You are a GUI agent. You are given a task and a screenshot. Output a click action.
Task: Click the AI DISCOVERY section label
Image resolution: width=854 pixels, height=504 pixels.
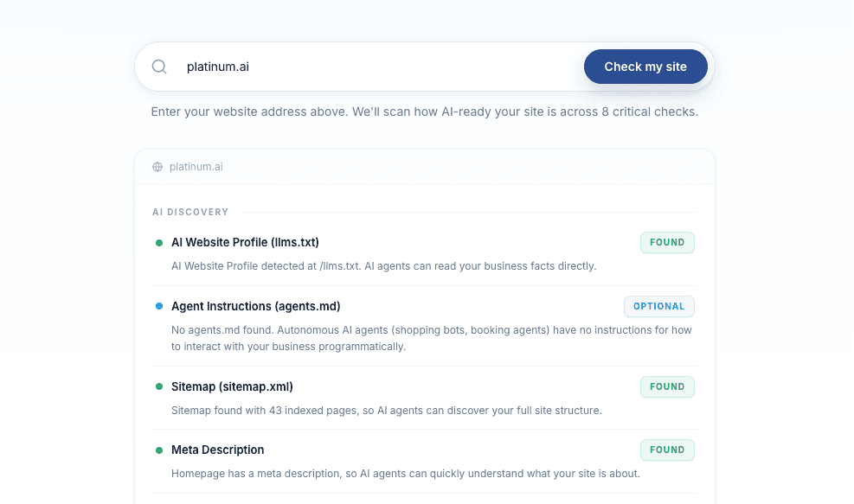tap(190, 213)
